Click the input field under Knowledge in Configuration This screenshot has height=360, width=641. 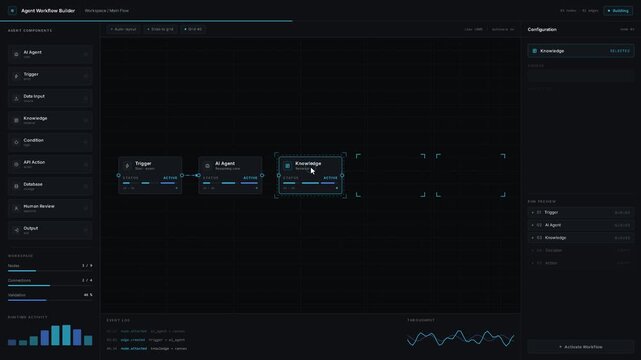pos(580,76)
